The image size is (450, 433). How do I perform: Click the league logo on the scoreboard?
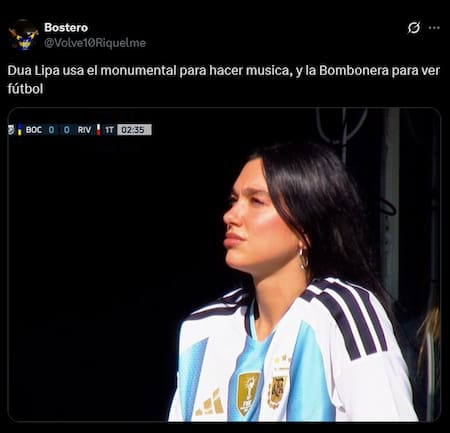[x=12, y=130]
